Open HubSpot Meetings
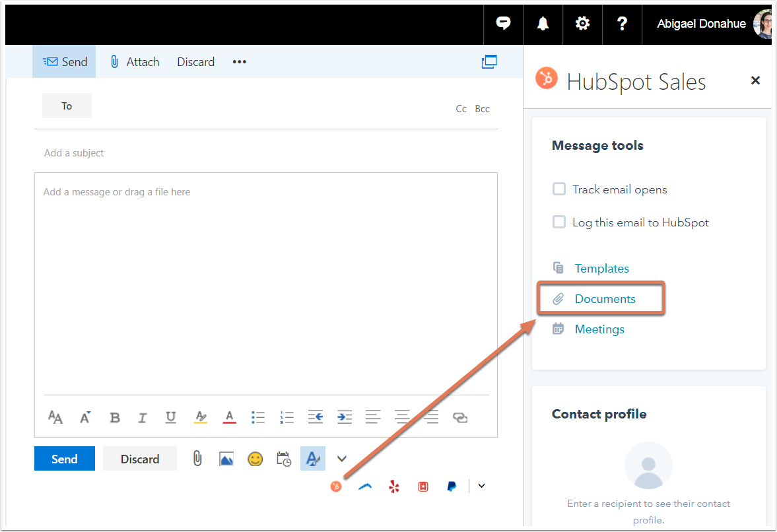Screen dimensions: 777x532 (599, 329)
